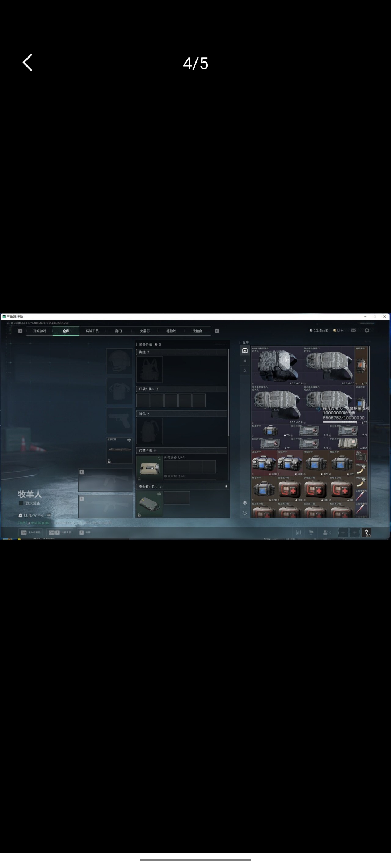Toggle the swap icon on knife slot
391x868 pixels.
[129, 440]
